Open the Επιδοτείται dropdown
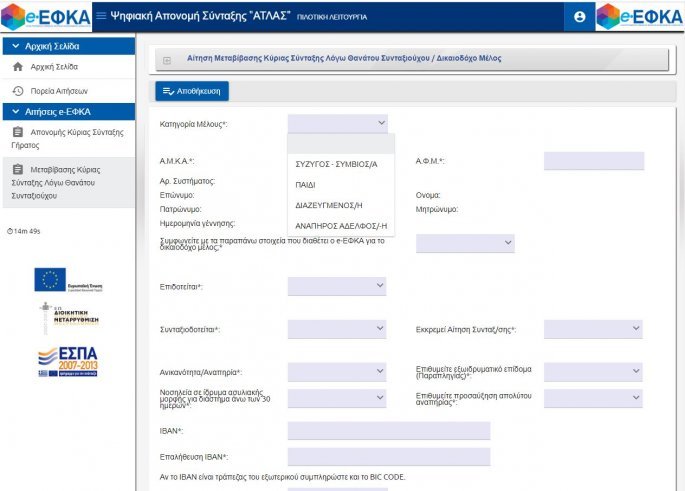The height and width of the screenshot is (491, 685). [x=337, y=286]
